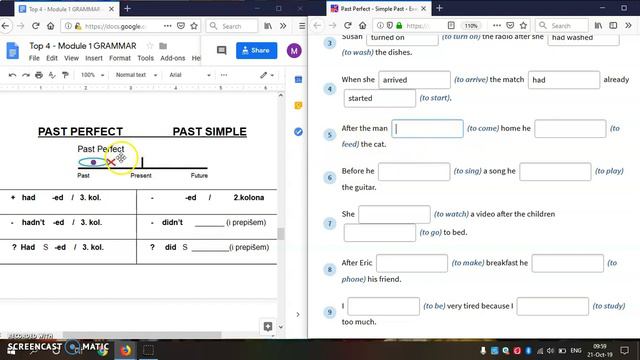The height and width of the screenshot is (360, 640).
Task: Click the Google Docs vertical scrollbar
Action: 280,234
